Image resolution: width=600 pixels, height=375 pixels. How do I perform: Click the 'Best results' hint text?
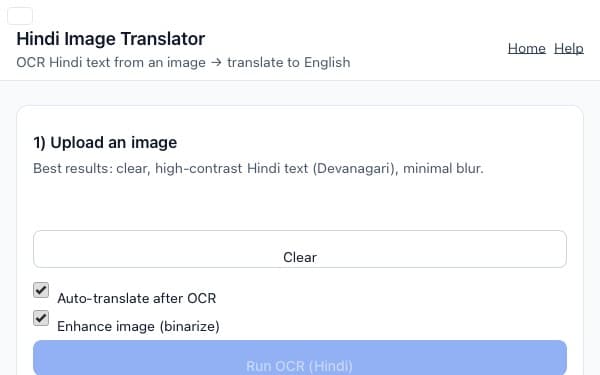pyautogui.click(x=258, y=168)
